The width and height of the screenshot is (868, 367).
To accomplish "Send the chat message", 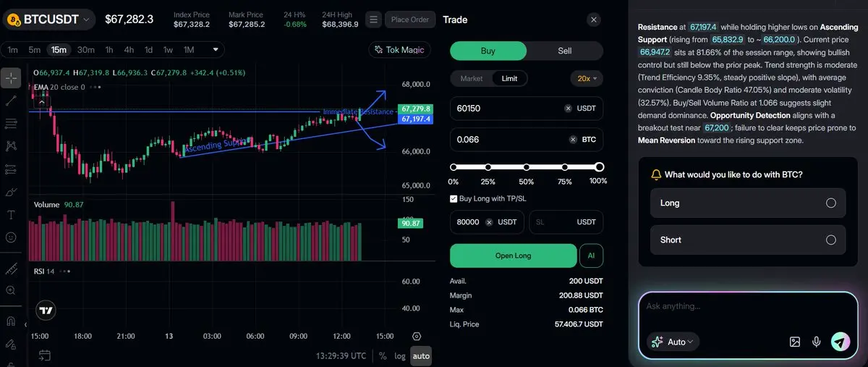I will click(x=840, y=342).
